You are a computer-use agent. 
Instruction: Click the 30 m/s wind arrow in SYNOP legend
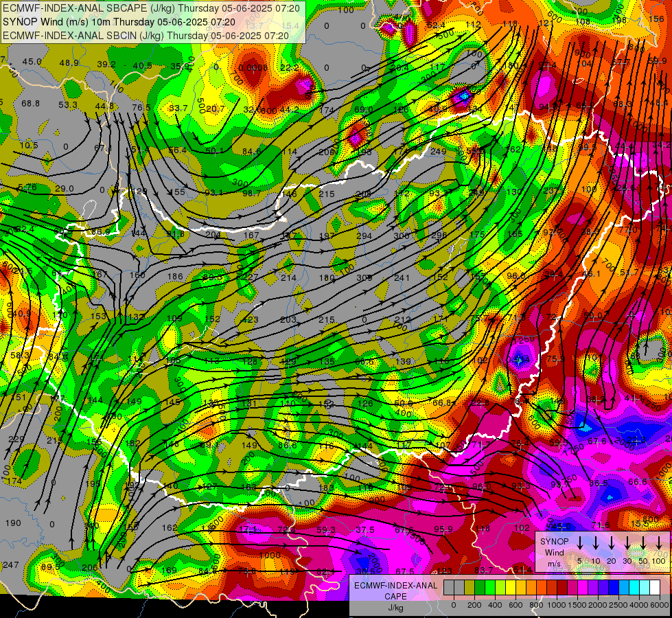coord(627,542)
